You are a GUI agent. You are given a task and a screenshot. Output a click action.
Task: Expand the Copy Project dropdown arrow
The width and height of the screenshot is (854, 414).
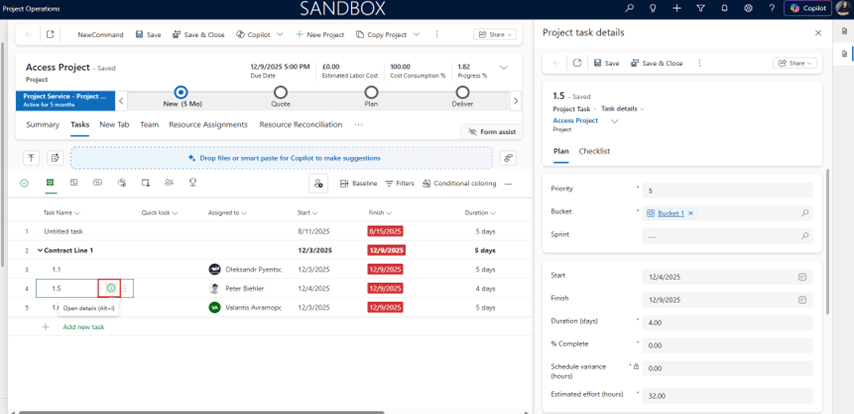tap(415, 34)
